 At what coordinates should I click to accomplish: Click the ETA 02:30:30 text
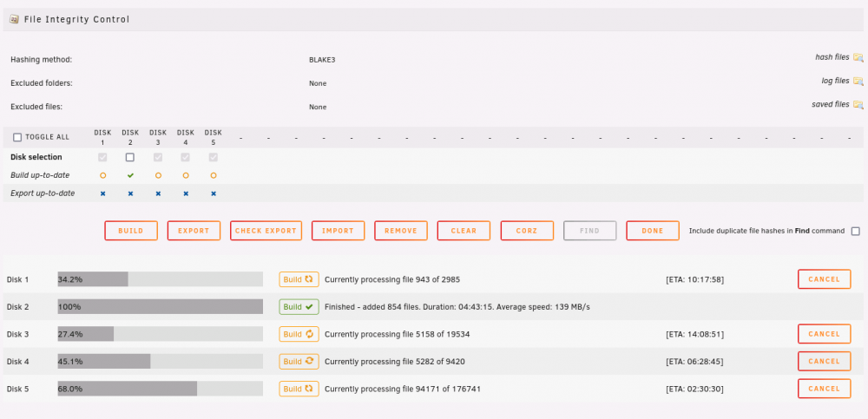click(x=694, y=390)
